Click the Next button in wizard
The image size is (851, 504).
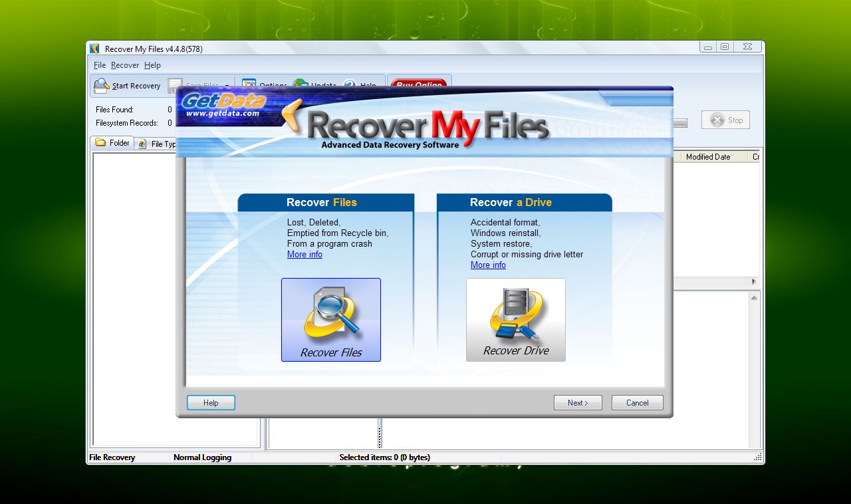pyautogui.click(x=578, y=403)
